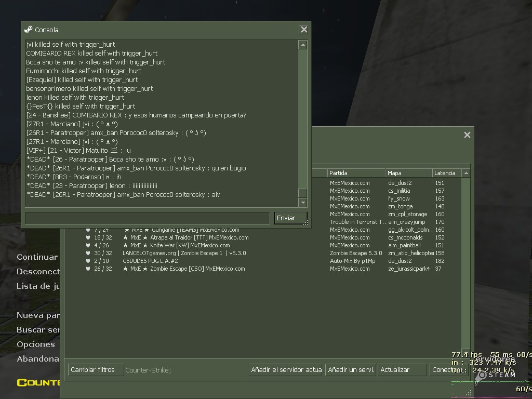
Task: Click the server list scrollbar up arrow
Action: coord(466,173)
